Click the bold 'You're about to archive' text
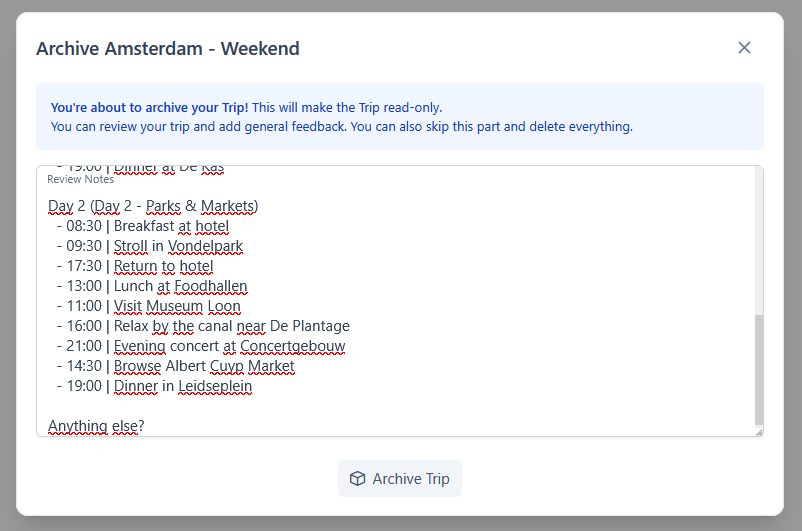 pos(150,107)
